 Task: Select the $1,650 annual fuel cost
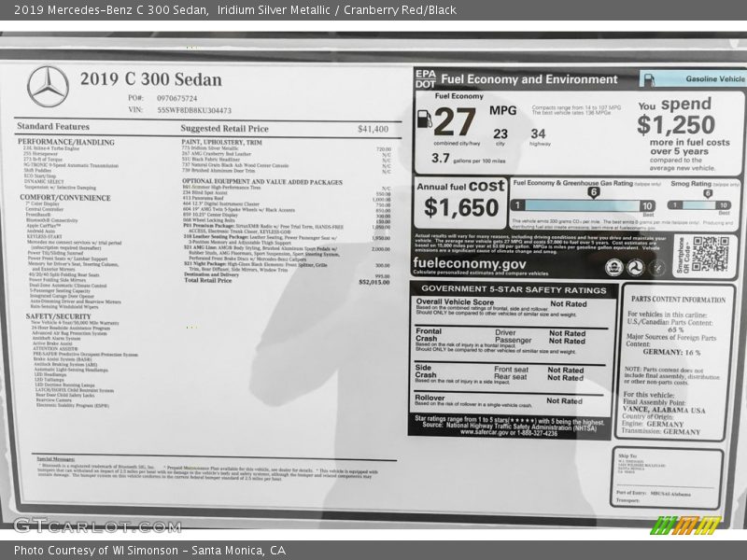(461, 207)
